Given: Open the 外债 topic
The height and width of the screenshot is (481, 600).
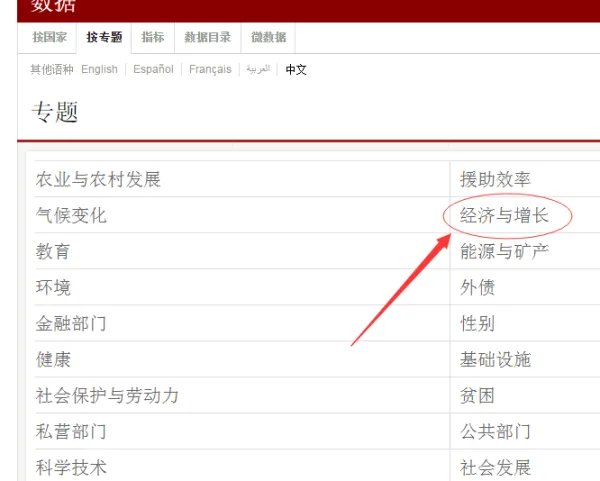Looking at the screenshot, I should pyautogui.click(x=478, y=287).
